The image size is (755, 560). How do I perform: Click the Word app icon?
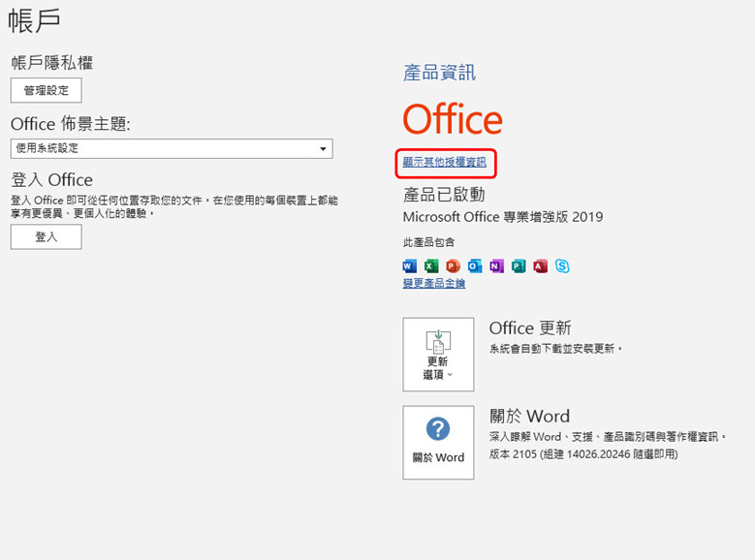coord(409,265)
